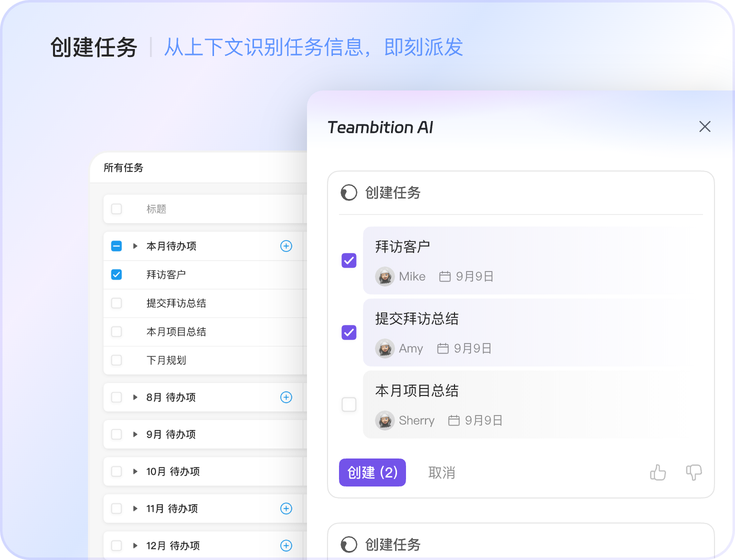Image resolution: width=735 pixels, height=560 pixels.
Task: Click the 9月9日 date in 拜访客户 card
Action: click(x=474, y=276)
